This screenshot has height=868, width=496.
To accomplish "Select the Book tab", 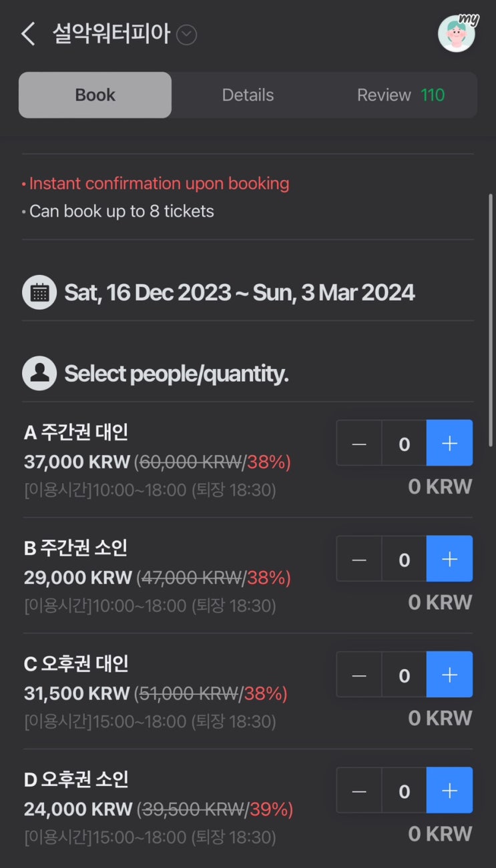I will [x=95, y=95].
